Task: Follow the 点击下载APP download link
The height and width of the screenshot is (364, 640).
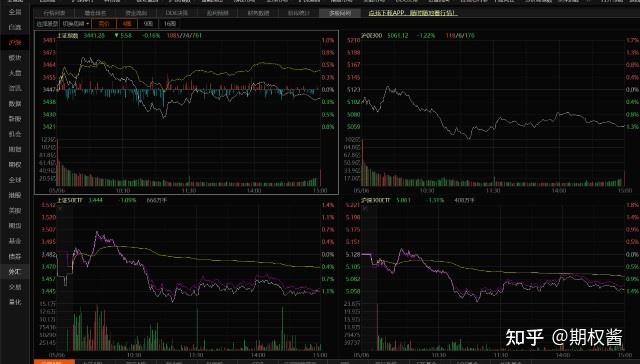Action: pos(412,13)
